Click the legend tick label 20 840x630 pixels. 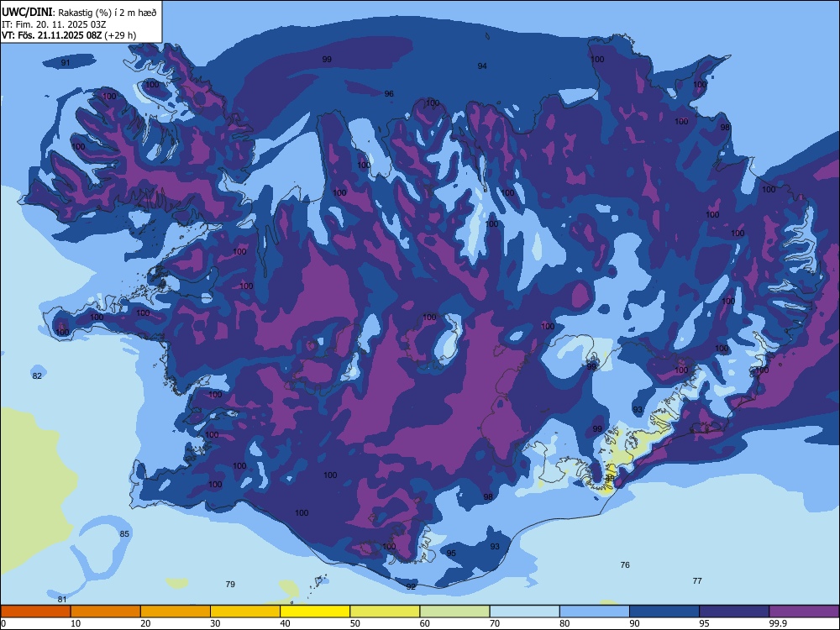click(x=145, y=623)
